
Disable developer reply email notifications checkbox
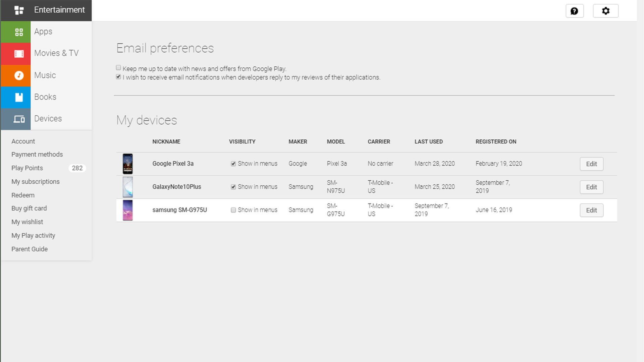coord(118,77)
